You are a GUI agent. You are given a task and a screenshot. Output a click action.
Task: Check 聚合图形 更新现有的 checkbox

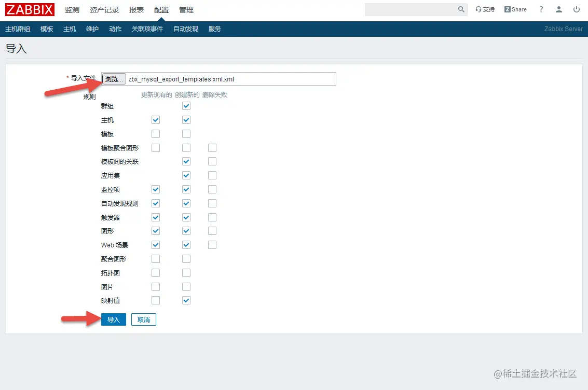[x=155, y=258]
